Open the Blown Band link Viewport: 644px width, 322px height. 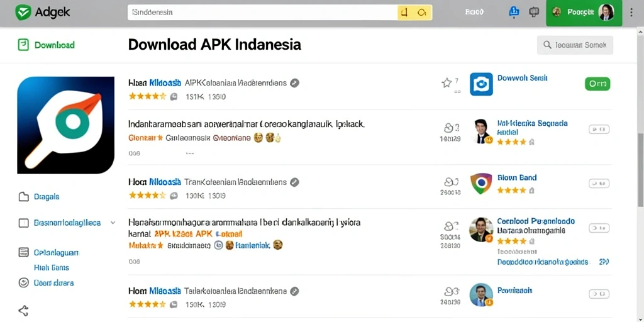(517, 178)
